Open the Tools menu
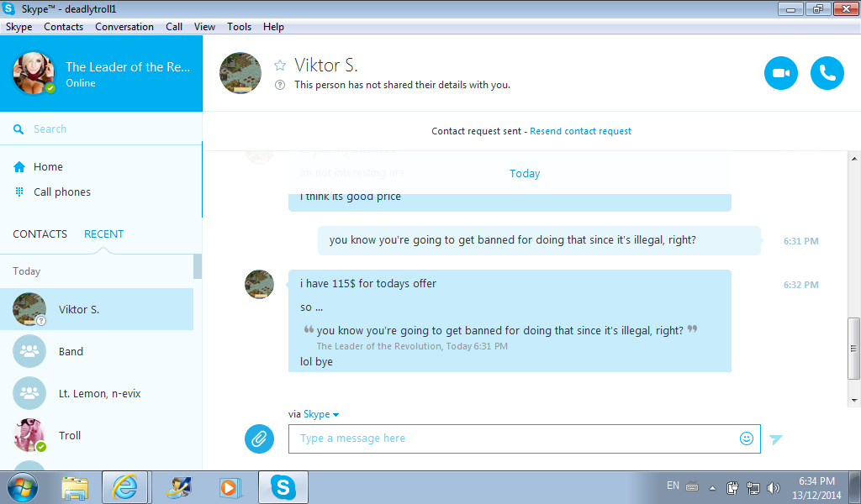Screen dimensions: 861x504 pos(239,27)
